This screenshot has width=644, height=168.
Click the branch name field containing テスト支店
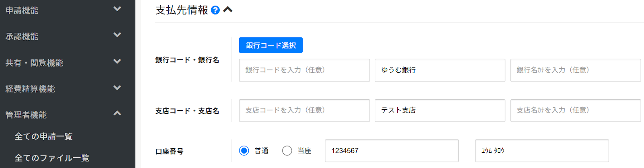click(440, 111)
